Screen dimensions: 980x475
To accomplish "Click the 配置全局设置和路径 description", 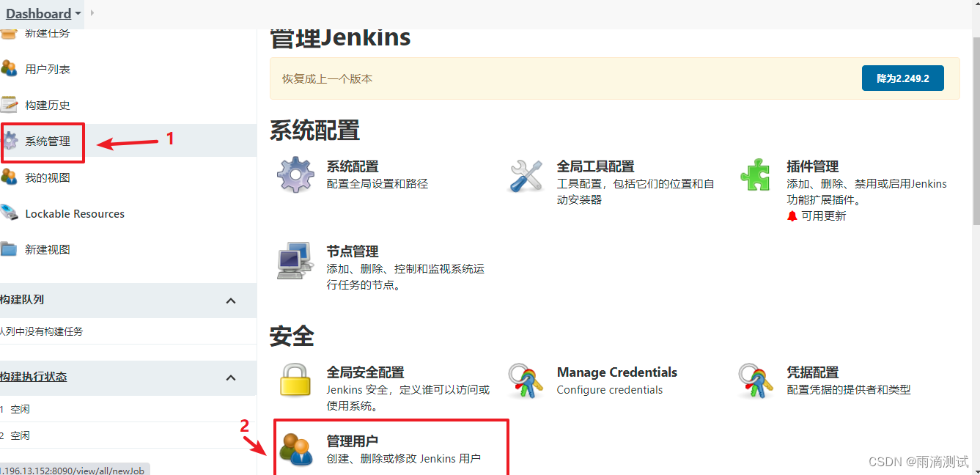I will 377,184.
